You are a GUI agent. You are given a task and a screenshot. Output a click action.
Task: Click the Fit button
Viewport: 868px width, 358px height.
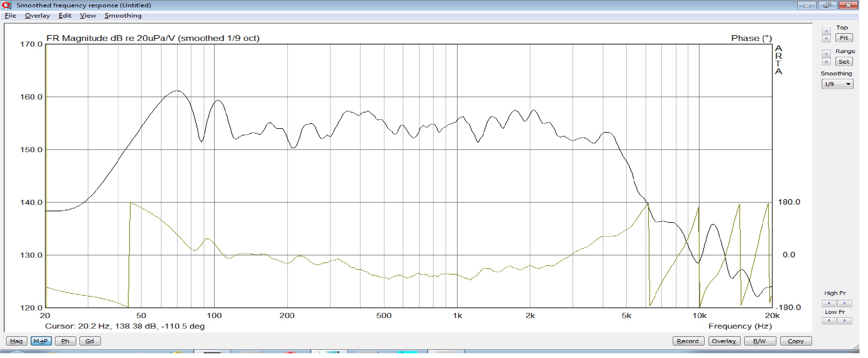coord(843,38)
